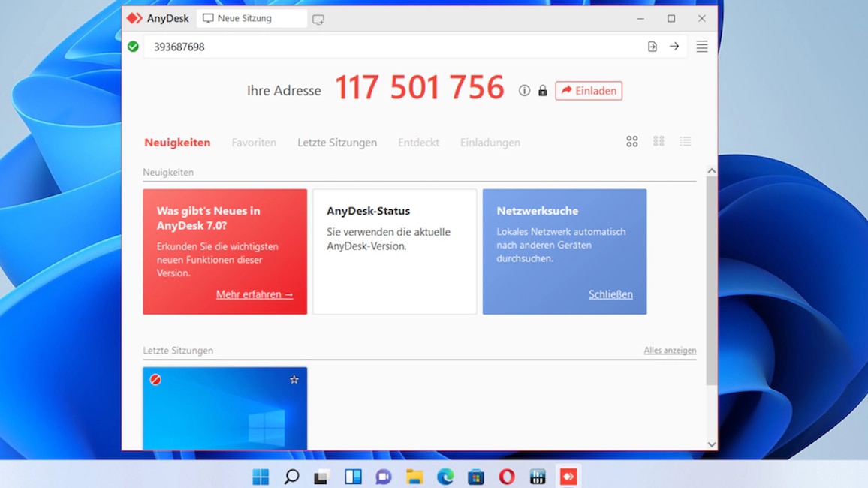Maximize the AnyDesk window
Image resolution: width=868 pixels, height=488 pixels.
click(671, 18)
